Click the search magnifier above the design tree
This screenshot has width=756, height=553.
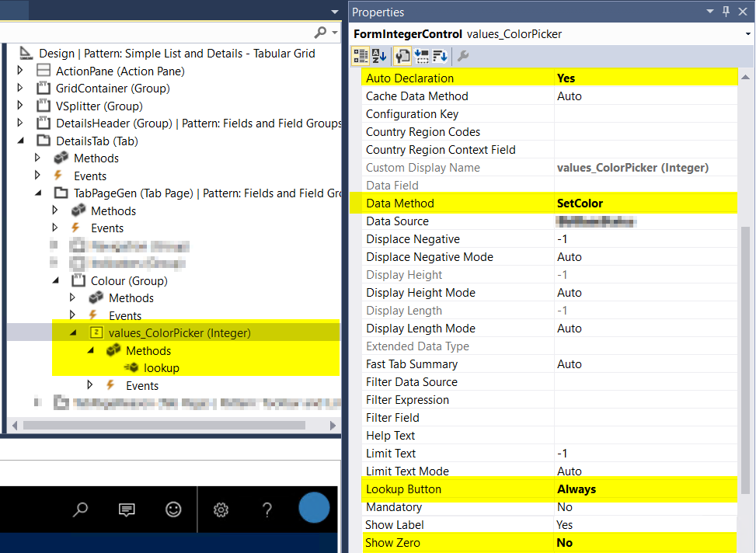320,33
